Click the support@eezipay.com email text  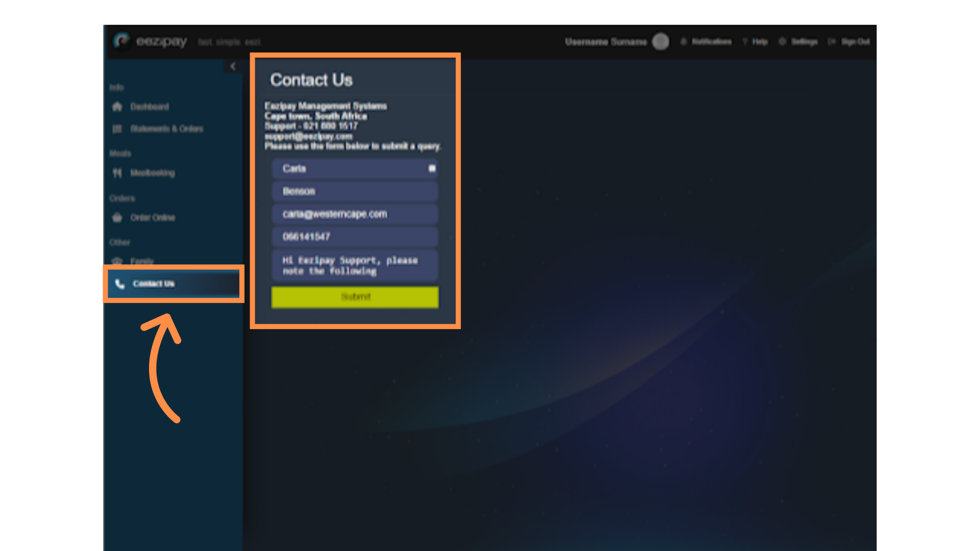308,136
